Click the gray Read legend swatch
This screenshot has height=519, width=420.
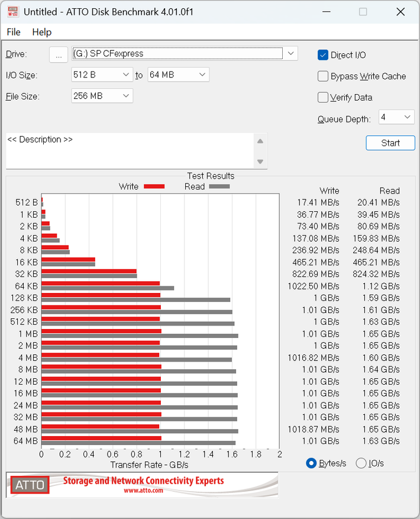pyautogui.click(x=219, y=186)
